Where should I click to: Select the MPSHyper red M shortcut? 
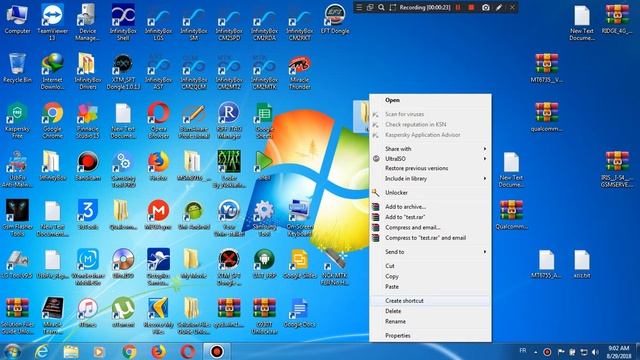click(x=158, y=215)
